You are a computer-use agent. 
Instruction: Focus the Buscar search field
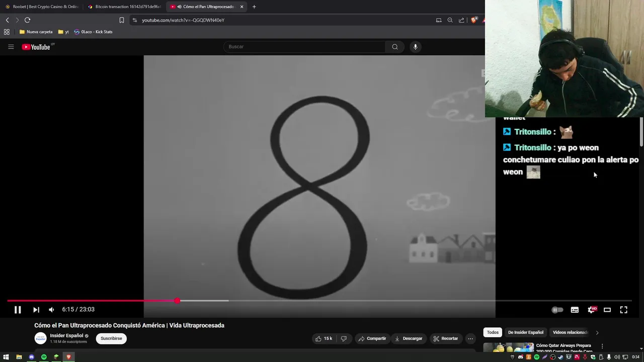point(305,47)
